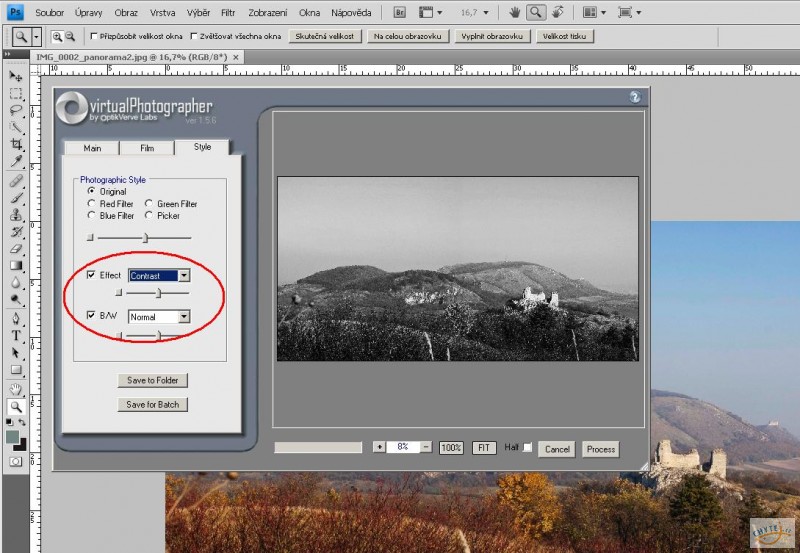Open the Filtr menu
800x553 pixels.
point(228,13)
